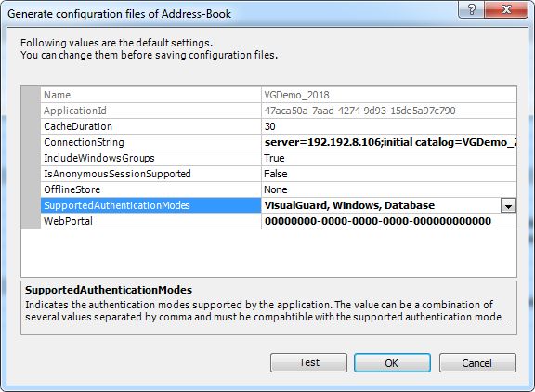Image resolution: width=535 pixels, height=392 pixels.
Task: Close the dialog with the X button
Action: [x=506, y=9]
